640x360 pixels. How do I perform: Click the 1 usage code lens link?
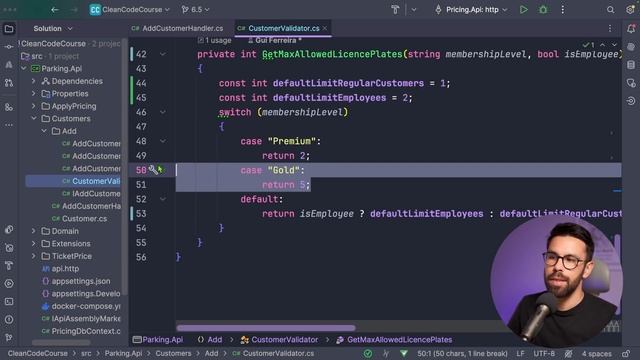pos(215,40)
